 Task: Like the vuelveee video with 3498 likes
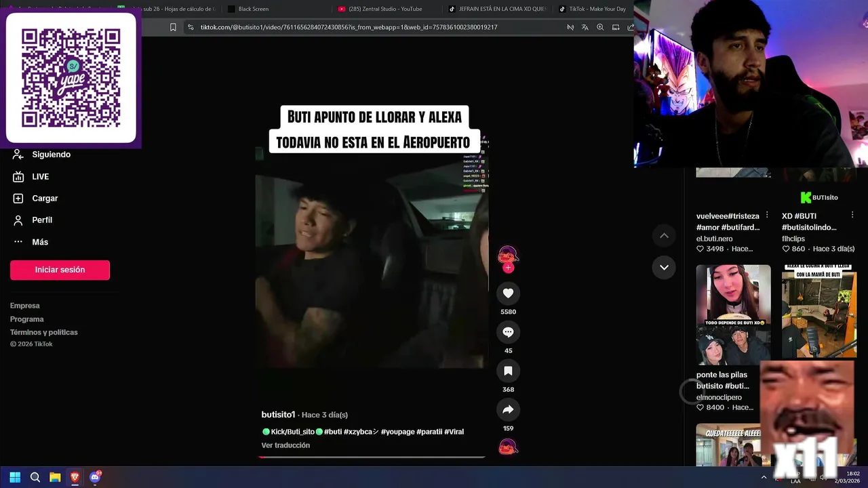701,249
